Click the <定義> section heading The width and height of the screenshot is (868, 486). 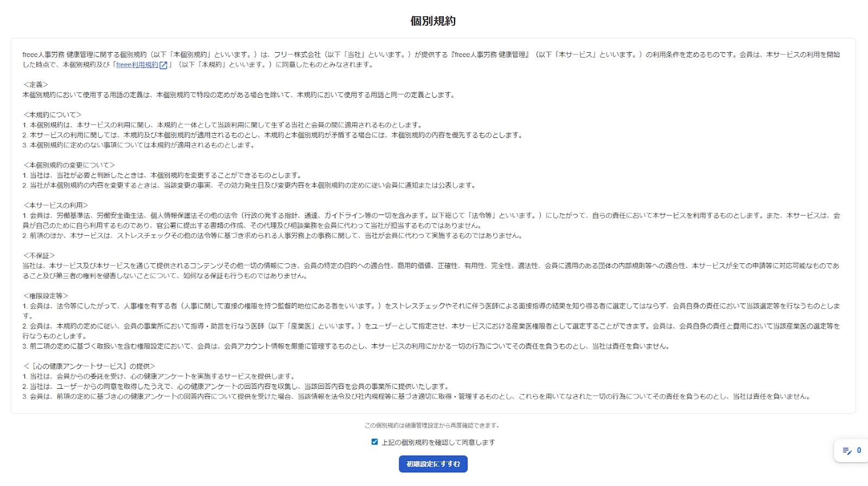pos(36,85)
